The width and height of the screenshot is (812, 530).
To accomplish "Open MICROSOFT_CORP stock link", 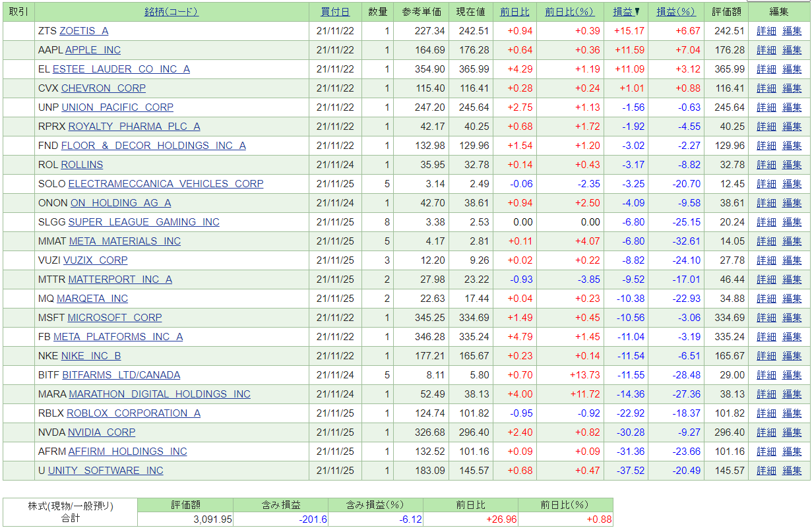I will [x=115, y=318].
